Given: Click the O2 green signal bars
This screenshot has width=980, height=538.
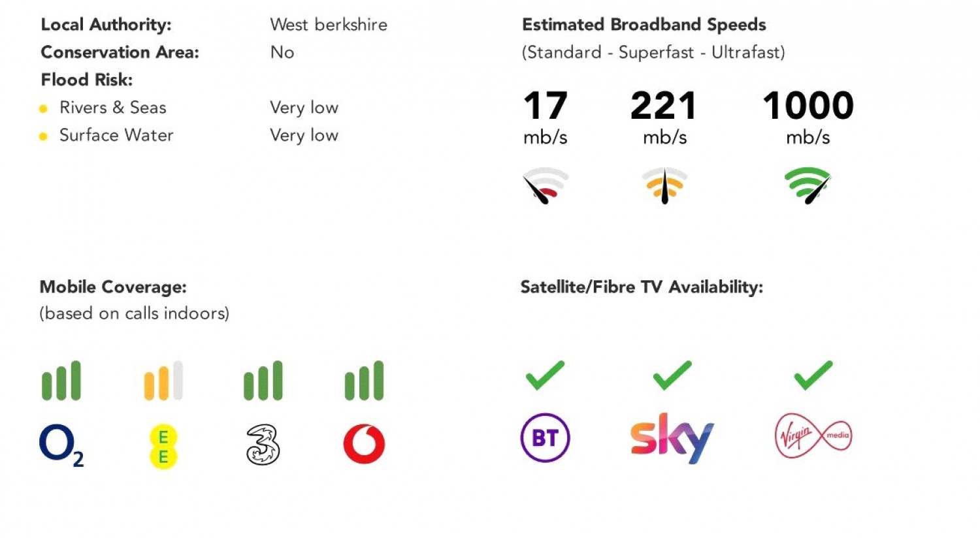Looking at the screenshot, I should pos(61,381).
